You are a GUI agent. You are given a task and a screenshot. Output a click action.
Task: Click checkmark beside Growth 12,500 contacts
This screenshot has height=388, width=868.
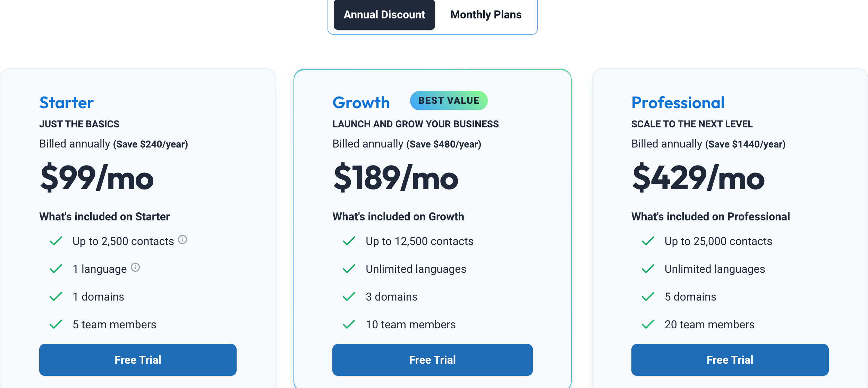pyautogui.click(x=349, y=241)
